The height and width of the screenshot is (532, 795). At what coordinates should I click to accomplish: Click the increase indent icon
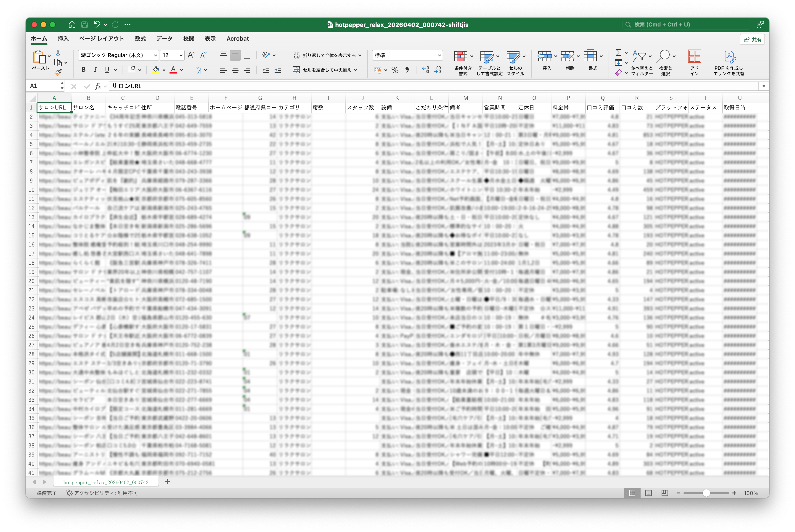coord(278,70)
